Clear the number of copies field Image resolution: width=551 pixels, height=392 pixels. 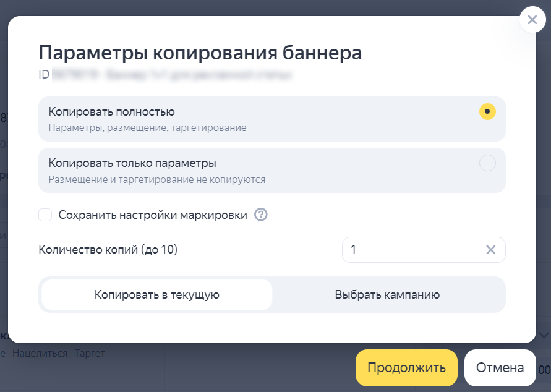point(490,250)
